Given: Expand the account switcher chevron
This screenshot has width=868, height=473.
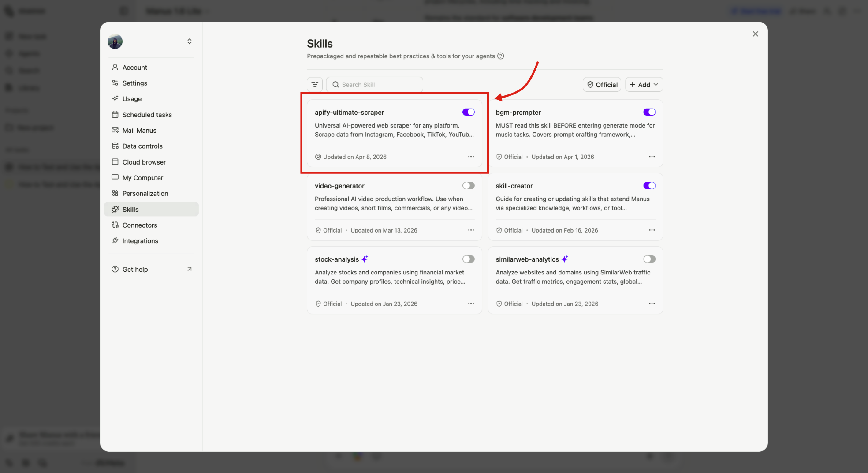Looking at the screenshot, I should pyautogui.click(x=189, y=41).
